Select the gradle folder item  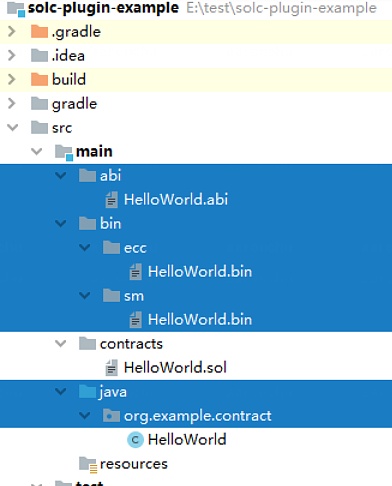point(74,104)
